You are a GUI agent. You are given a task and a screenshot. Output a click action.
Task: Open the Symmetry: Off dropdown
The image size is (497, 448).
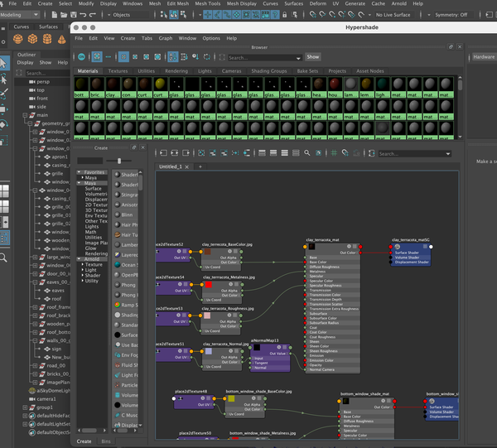[428, 15]
